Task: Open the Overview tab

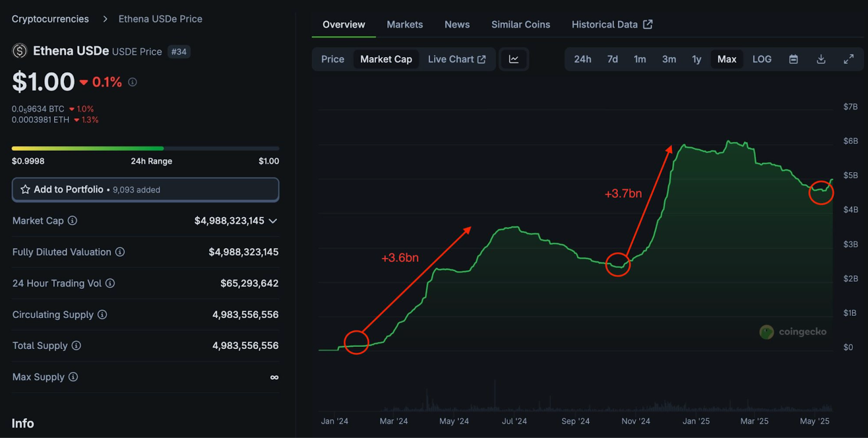Action: [x=344, y=24]
